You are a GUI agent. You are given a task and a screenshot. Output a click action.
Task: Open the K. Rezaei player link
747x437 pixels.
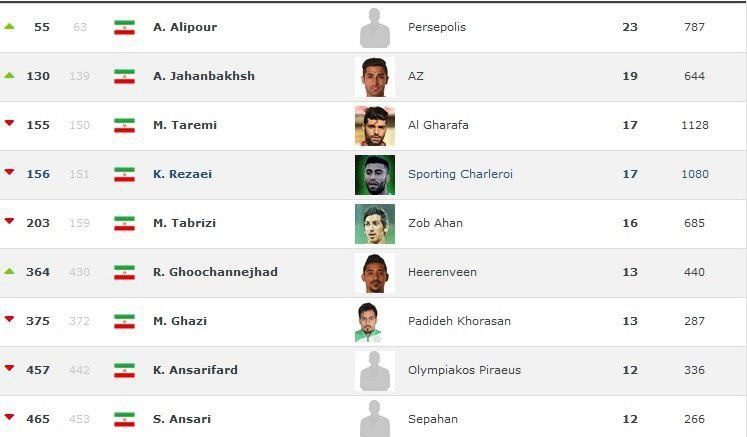point(182,174)
